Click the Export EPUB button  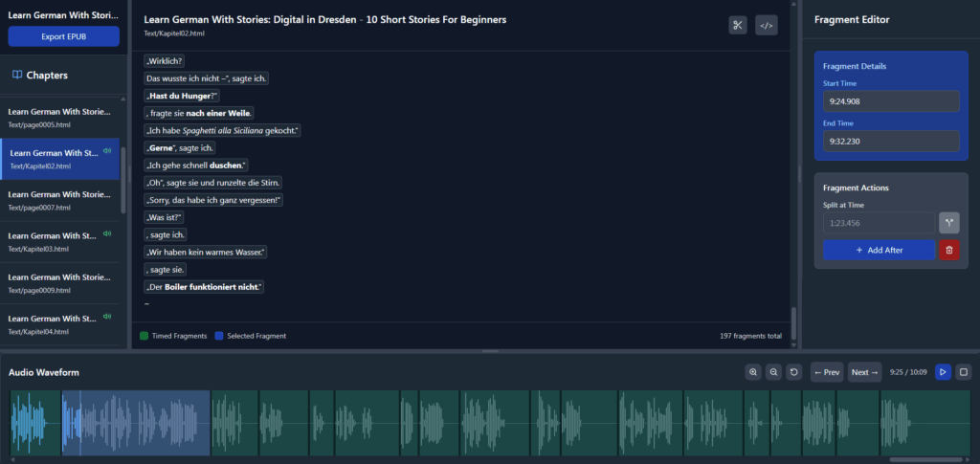pyautogui.click(x=63, y=36)
